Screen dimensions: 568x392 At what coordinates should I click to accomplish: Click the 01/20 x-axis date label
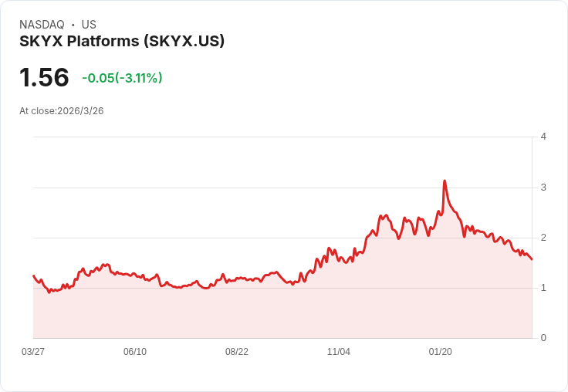point(440,352)
